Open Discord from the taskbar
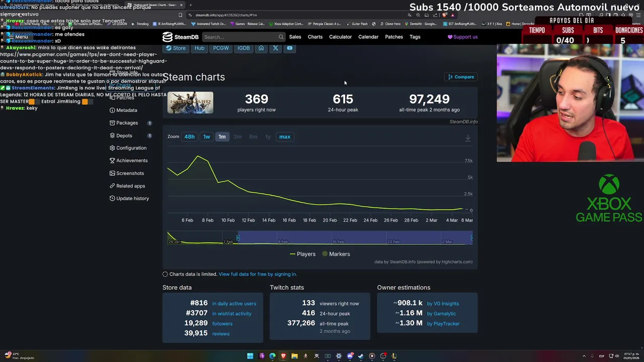 [x=350, y=356]
